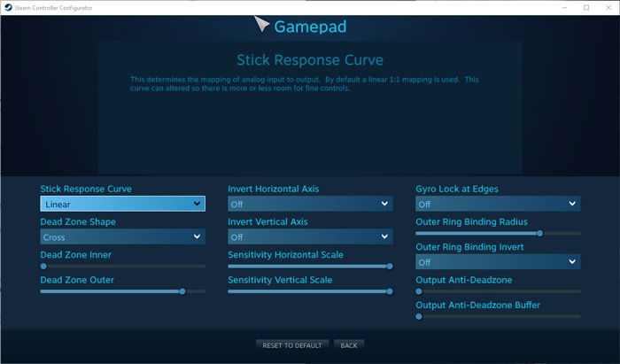Click the Dead Zone Inner slider handle
This screenshot has width=620, height=364.
pos(43,267)
